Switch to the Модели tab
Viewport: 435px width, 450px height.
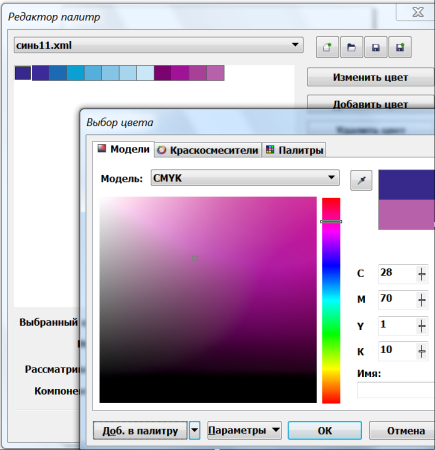point(124,149)
